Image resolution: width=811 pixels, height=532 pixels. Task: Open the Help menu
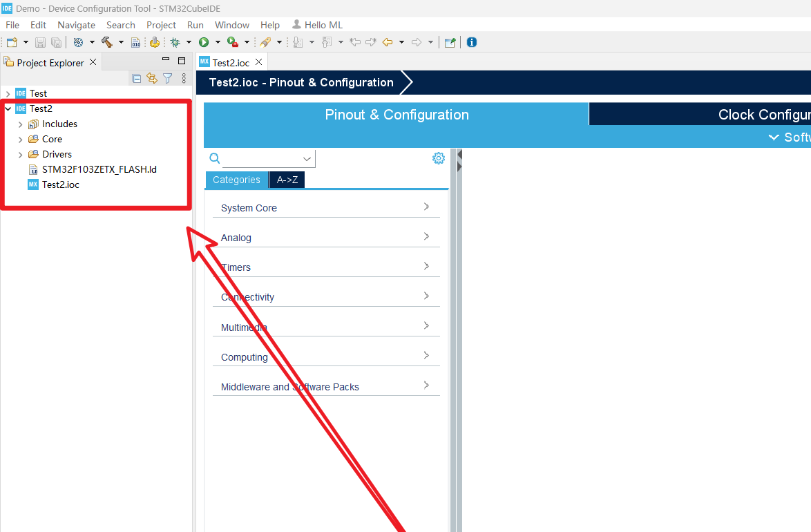tap(270, 25)
